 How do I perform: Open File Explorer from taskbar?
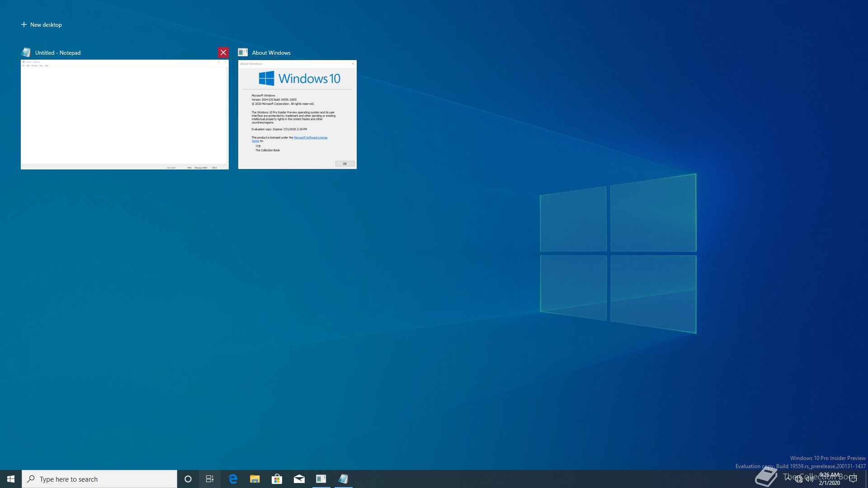click(255, 479)
